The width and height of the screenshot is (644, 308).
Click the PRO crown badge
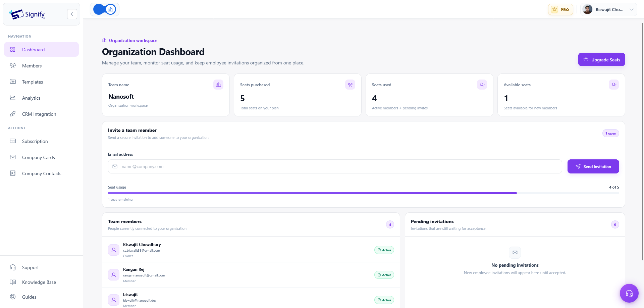560,9
